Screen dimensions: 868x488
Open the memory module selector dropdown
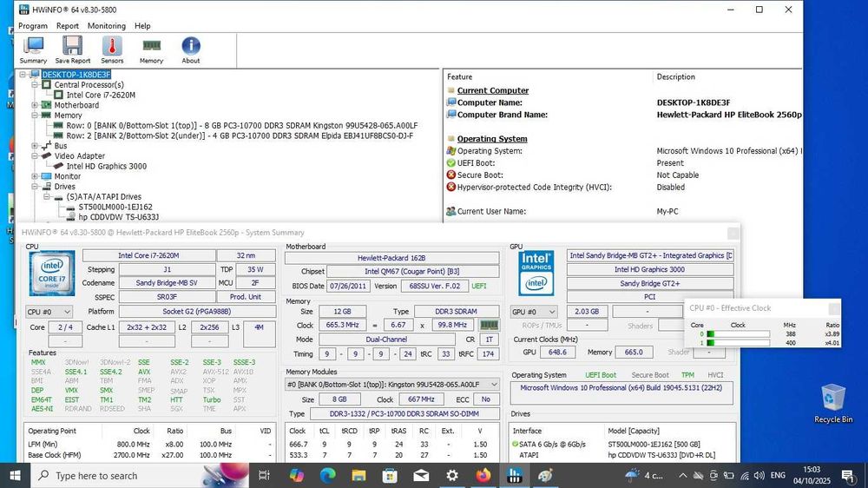(x=392, y=385)
